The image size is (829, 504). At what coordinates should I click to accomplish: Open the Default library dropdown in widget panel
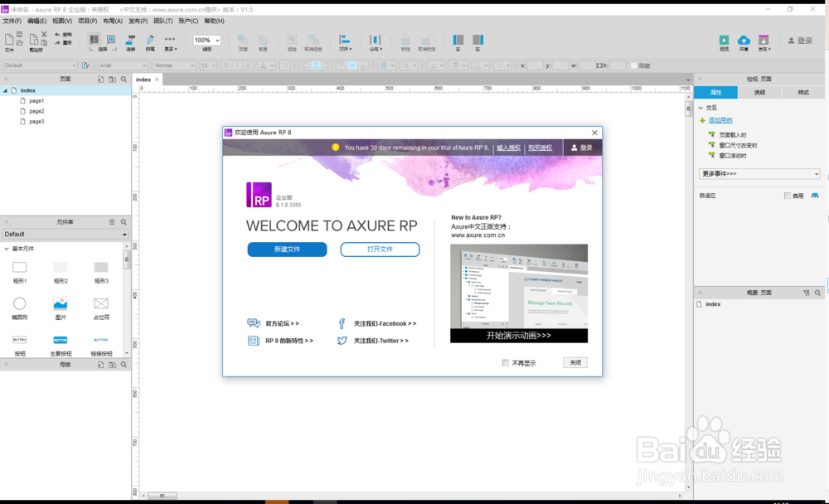(65, 235)
